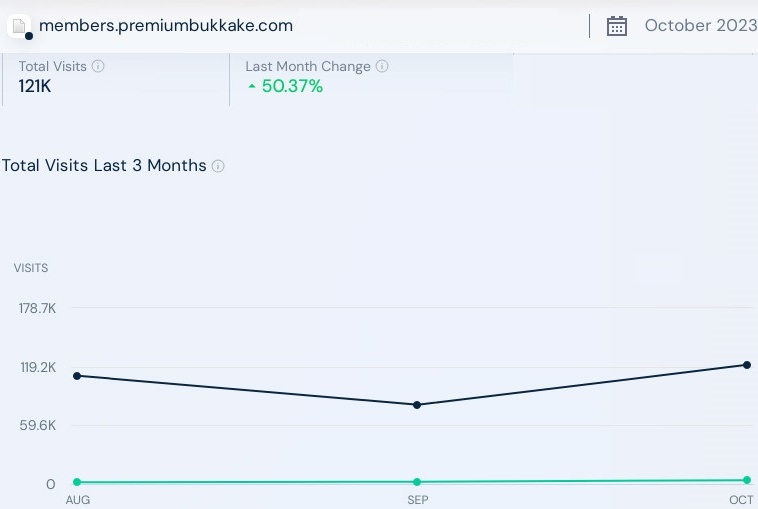Click the AUG label on the x-axis
The image size is (758, 509).
pyautogui.click(x=77, y=500)
